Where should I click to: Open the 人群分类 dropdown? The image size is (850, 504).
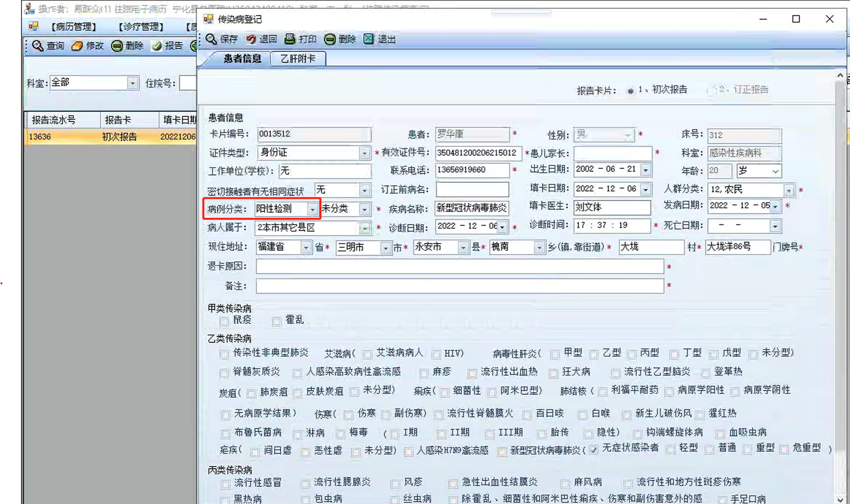pos(789,190)
